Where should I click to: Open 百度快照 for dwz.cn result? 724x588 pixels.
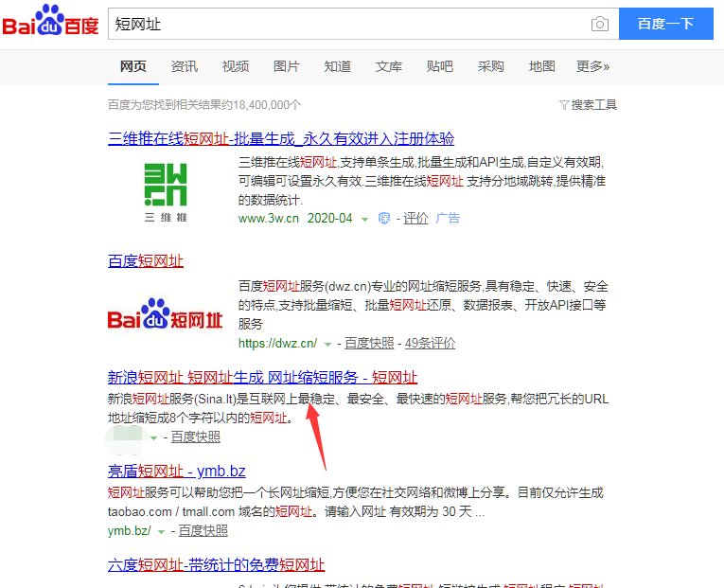pos(369,343)
